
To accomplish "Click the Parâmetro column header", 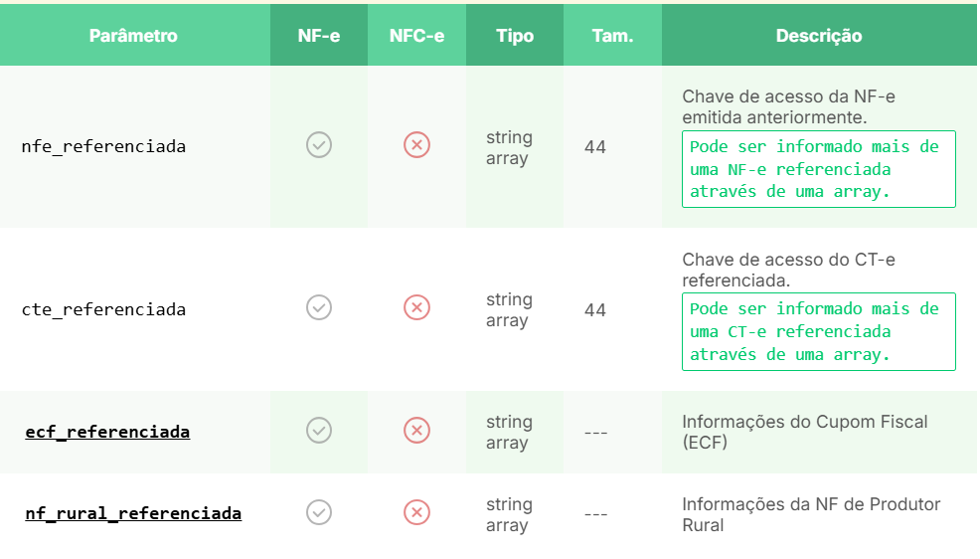I will pos(133,36).
